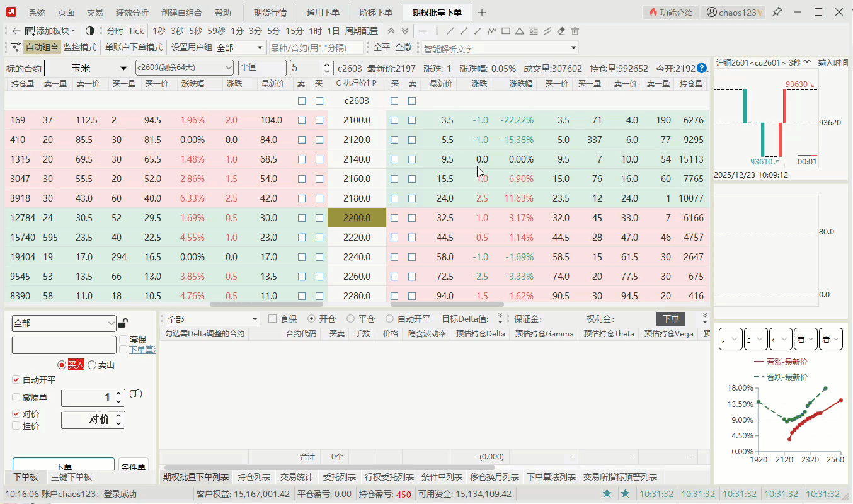Switch to the 阶梯下单 tab
This screenshot has height=504, width=853.
[375, 13]
